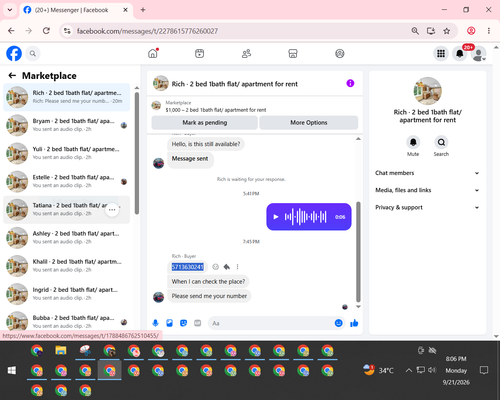Open notifications bell with 20+ badge

point(460,53)
